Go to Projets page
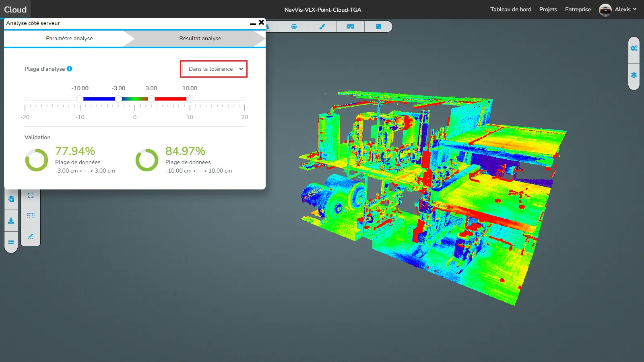644x362 pixels. (x=548, y=9)
